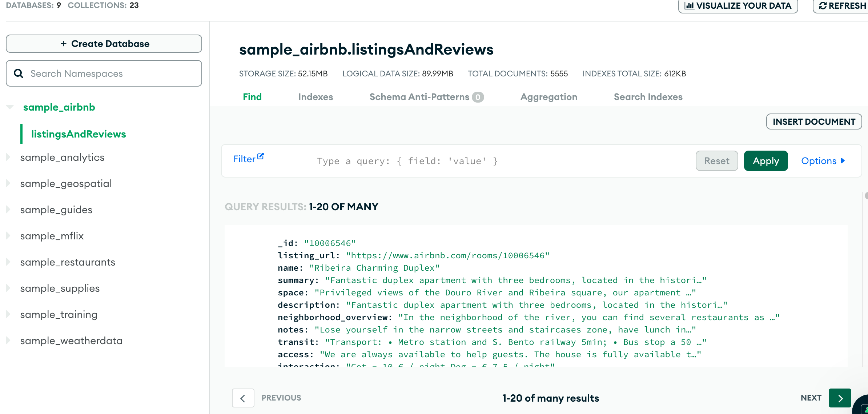
Task: Select listingsAndReviews collection
Action: pos(79,134)
